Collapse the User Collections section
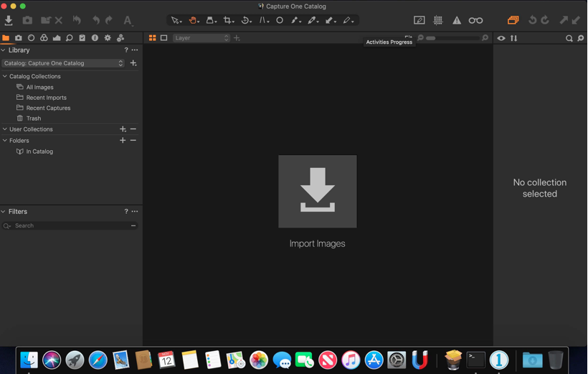588x374 pixels. pyautogui.click(x=5, y=129)
